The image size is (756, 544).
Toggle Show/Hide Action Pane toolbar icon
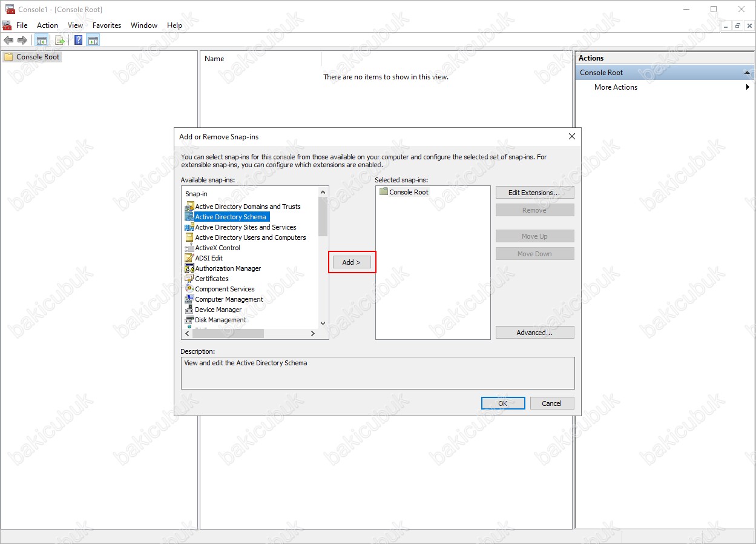pos(93,41)
